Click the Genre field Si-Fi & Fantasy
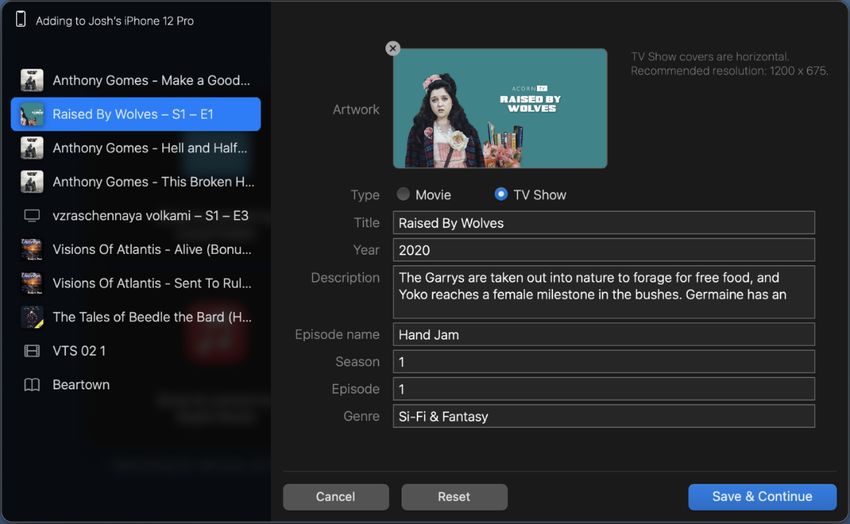The height and width of the screenshot is (524, 850). coord(603,416)
